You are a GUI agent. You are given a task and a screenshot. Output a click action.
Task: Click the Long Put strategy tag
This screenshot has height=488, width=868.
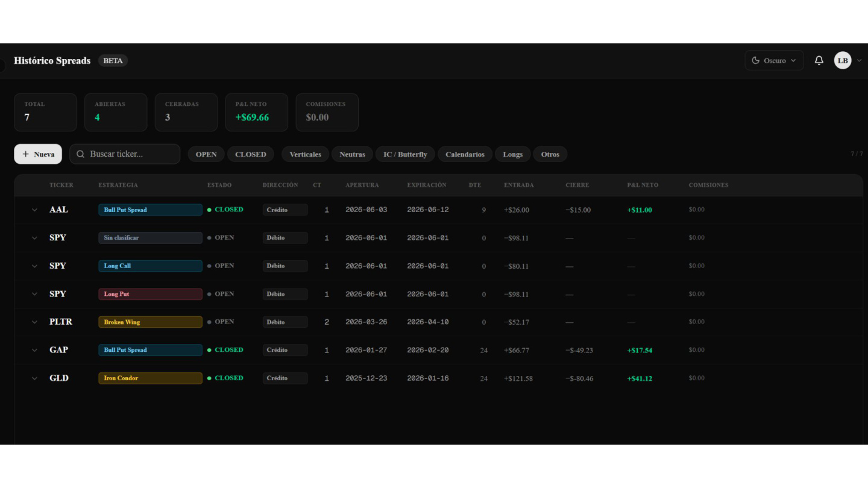coord(150,294)
